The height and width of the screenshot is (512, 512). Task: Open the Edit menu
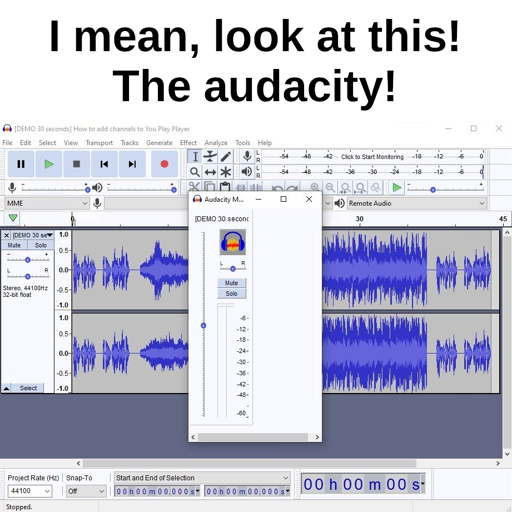(x=25, y=143)
